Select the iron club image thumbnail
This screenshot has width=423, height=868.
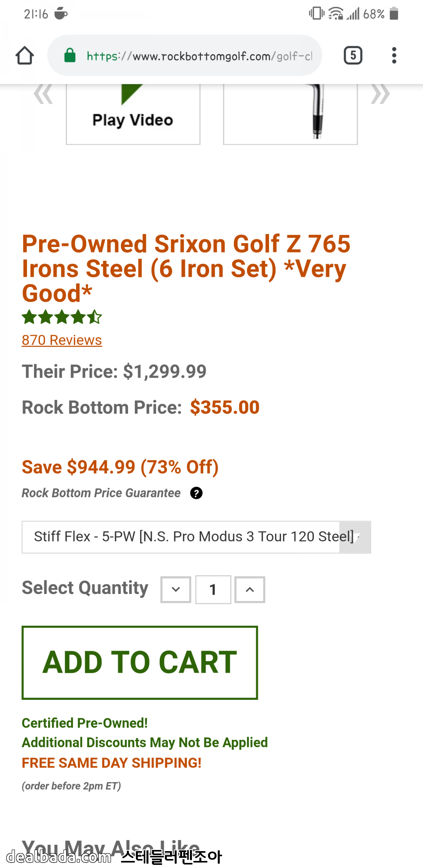(290, 114)
